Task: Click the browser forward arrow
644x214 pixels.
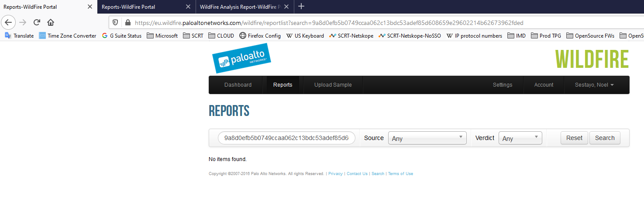Action: click(23, 22)
